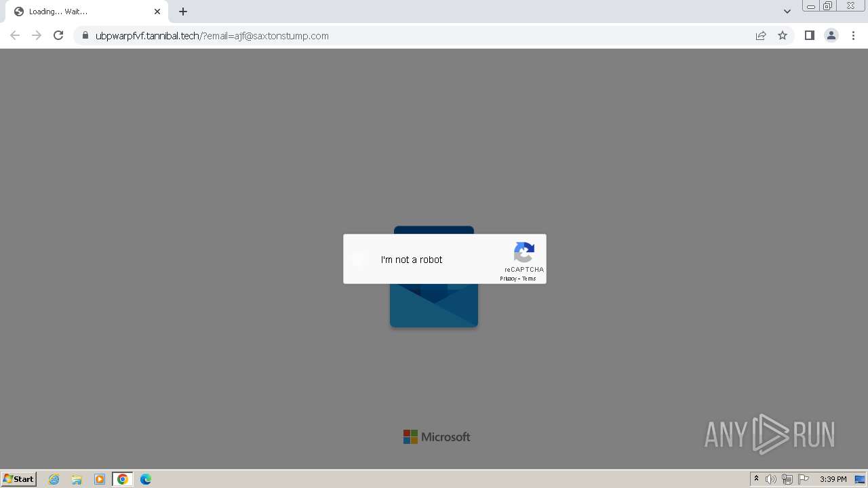868x488 pixels.
Task: Minimize the Chrome window
Action: coord(811,6)
